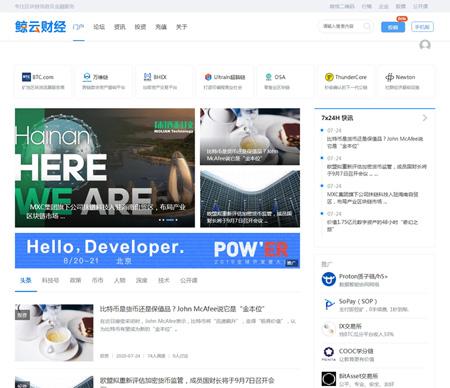The image size is (450, 388).
Task: Click the search magnifier icon
Action: 367,26
